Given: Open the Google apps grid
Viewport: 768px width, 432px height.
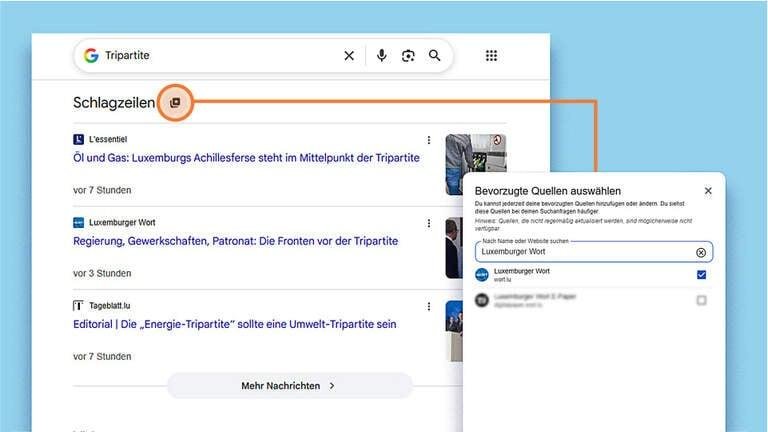Looking at the screenshot, I should (x=491, y=56).
